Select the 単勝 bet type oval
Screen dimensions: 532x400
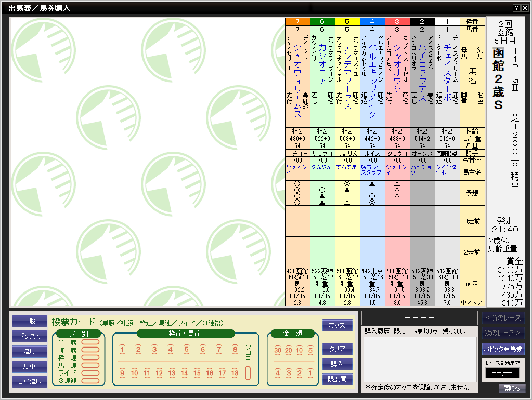point(90,342)
